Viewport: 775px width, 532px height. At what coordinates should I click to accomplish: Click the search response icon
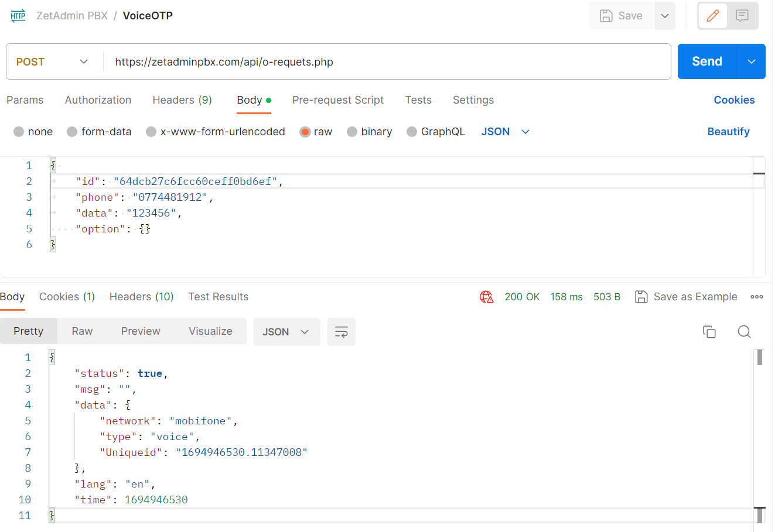pyautogui.click(x=744, y=332)
